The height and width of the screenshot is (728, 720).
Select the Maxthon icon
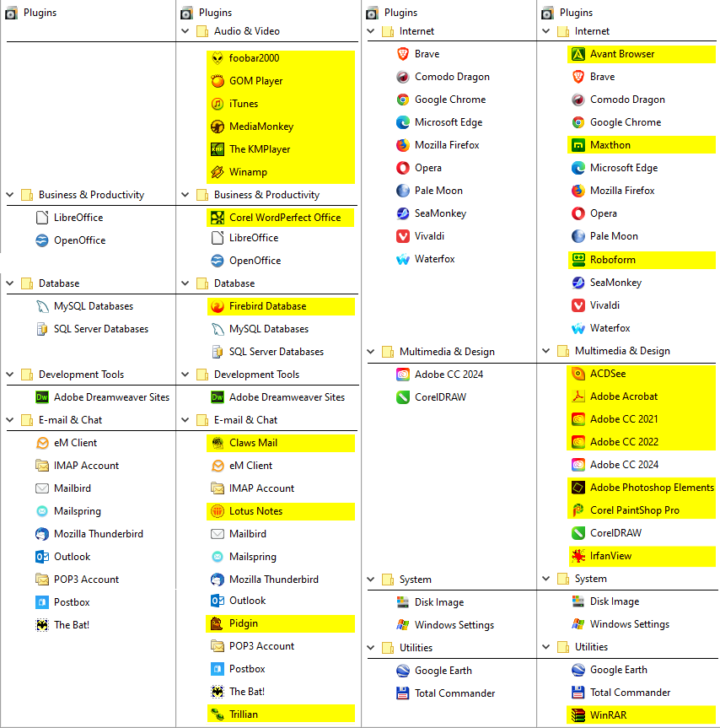578,145
